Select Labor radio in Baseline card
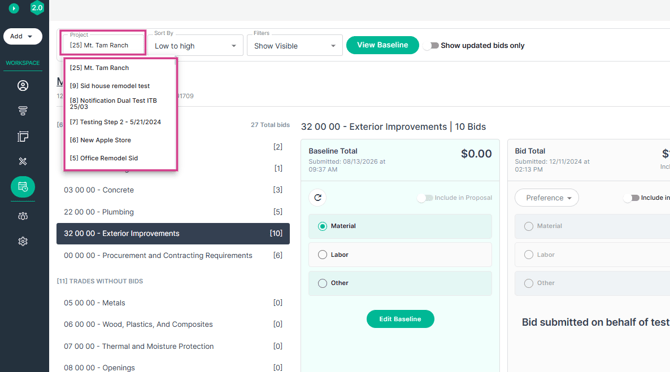 point(323,255)
